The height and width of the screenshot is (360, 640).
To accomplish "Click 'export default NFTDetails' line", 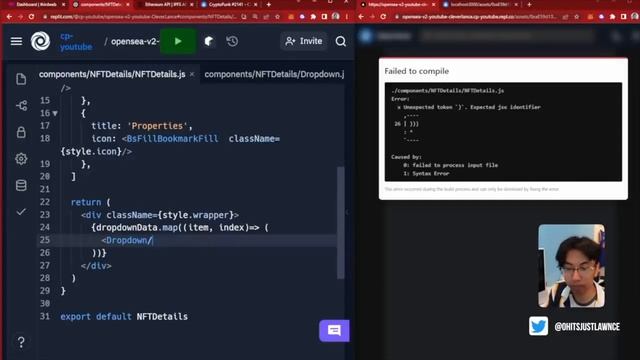I will pyautogui.click(x=124, y=317).
